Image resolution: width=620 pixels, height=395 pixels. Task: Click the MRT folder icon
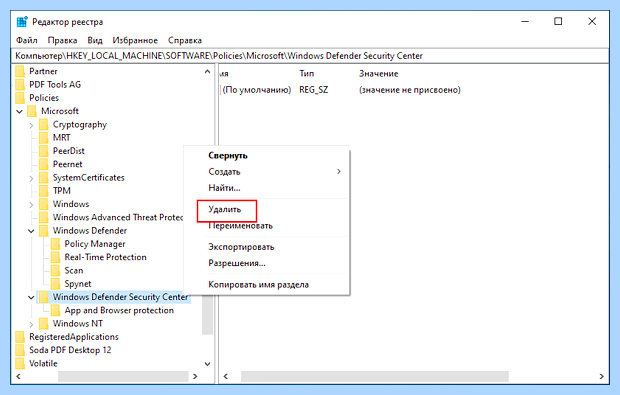coord(43,138)
